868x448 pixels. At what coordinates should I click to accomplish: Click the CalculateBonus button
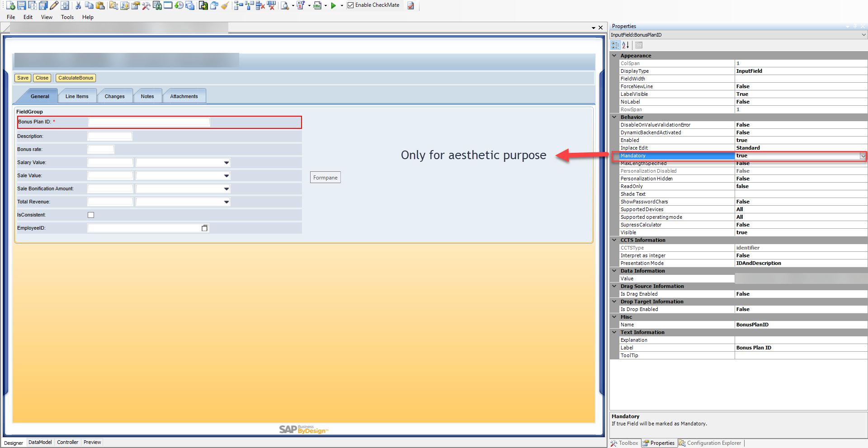75,78
